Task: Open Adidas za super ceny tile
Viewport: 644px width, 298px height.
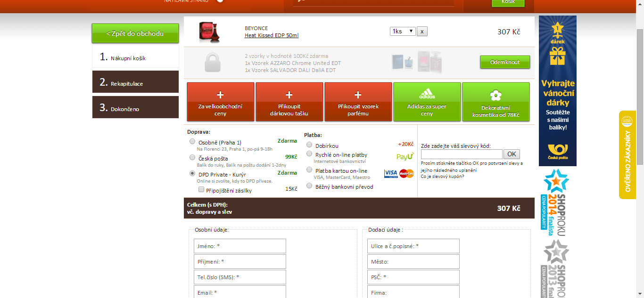Action: [x=427, y=102]
